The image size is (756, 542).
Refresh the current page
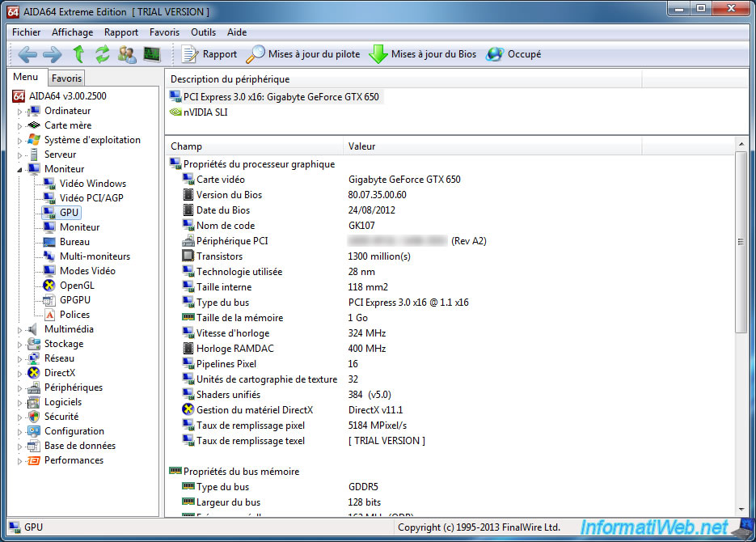102,54
